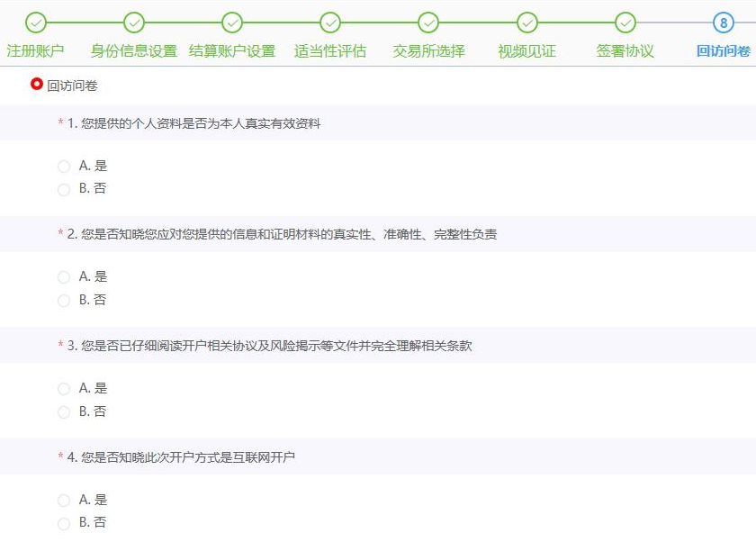The image size is (756, 542).
Task: Click question text 您提供的个人资料是否为本人真实有效资料
Action: click(x=201, y=123)
